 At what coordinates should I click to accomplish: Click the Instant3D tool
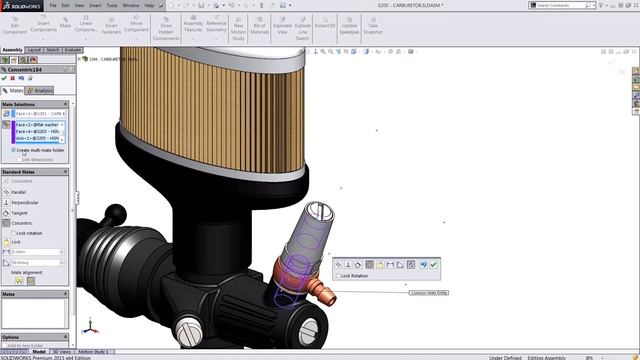pyautogui.click(x=325, y=22)
